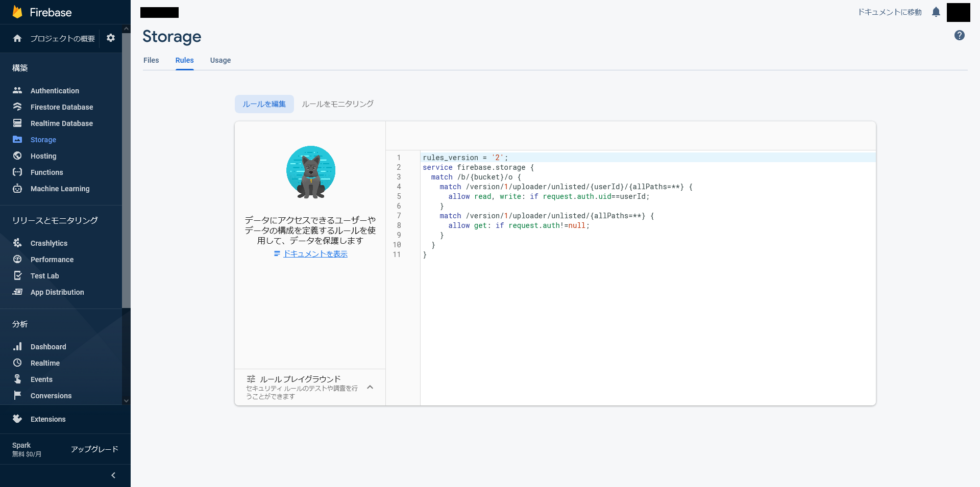980x487 pixels.
Task: Expand the ルール プレイグラウンド panel chevron
Action: click(370, 388)
